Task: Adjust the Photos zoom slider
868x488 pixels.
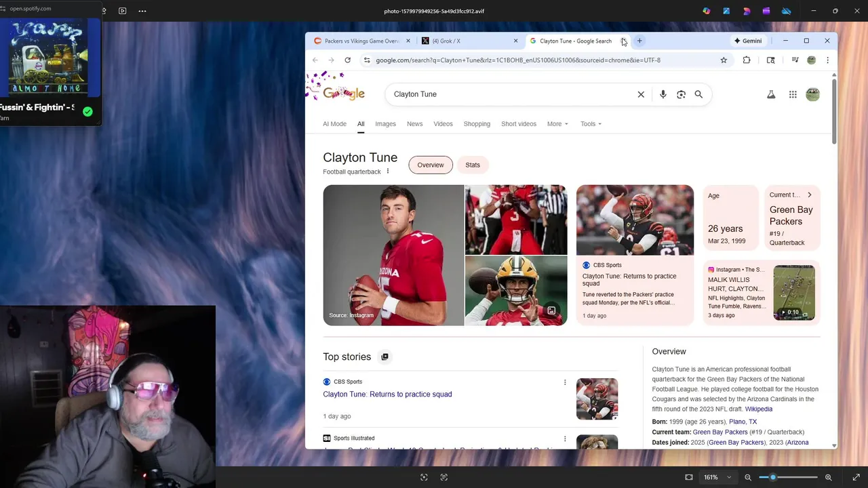Action: tap(788, 477)
